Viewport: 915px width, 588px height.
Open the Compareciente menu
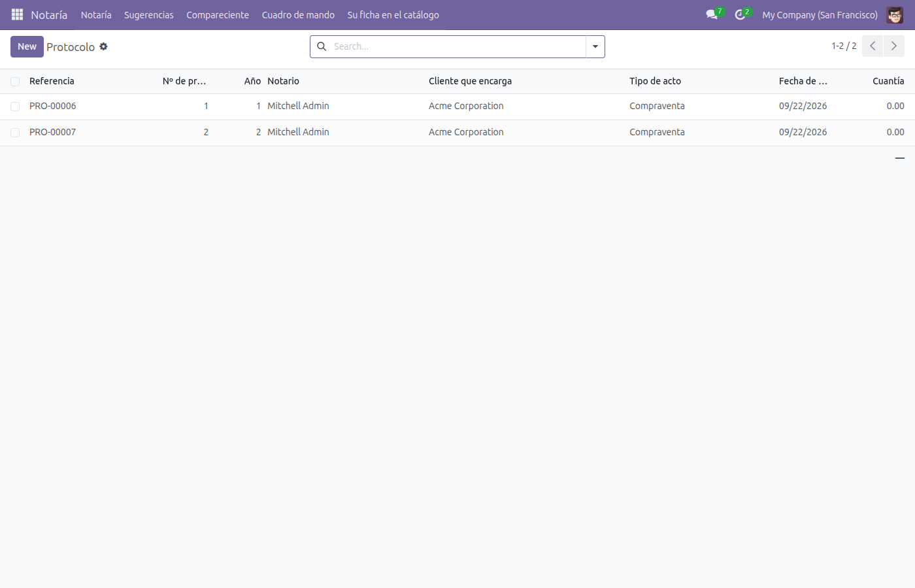tap(218, 14)
